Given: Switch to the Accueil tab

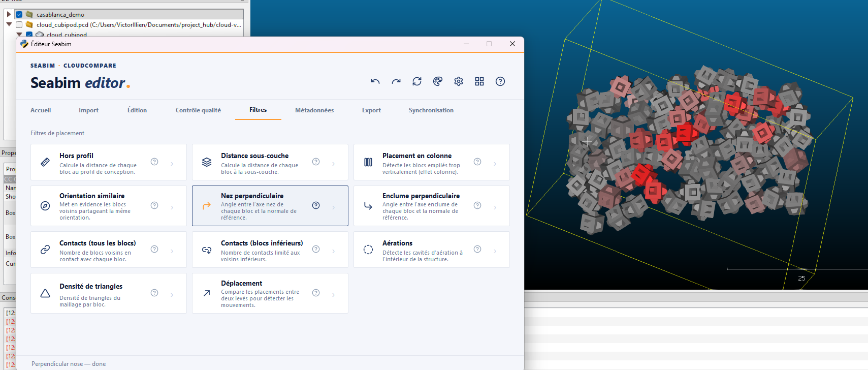Looking at the screenshot, I should [x=41, y=110].
